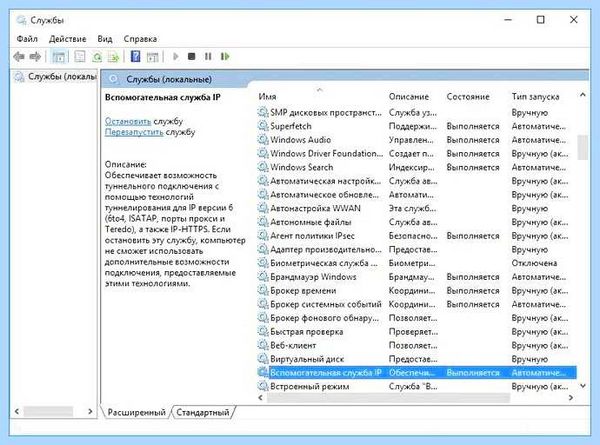Screen dimensions: 600x445
Task: Click the Restart Service icon
Action: 225,57
